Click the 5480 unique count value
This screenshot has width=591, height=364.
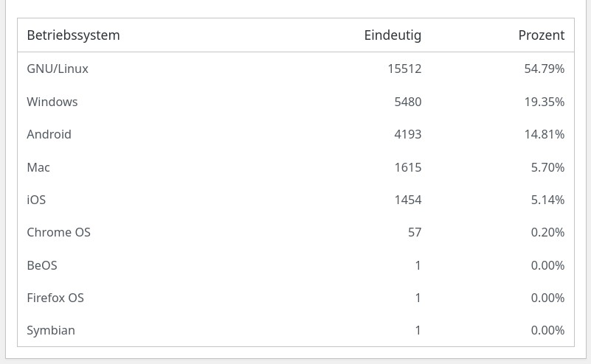point(407,102)
